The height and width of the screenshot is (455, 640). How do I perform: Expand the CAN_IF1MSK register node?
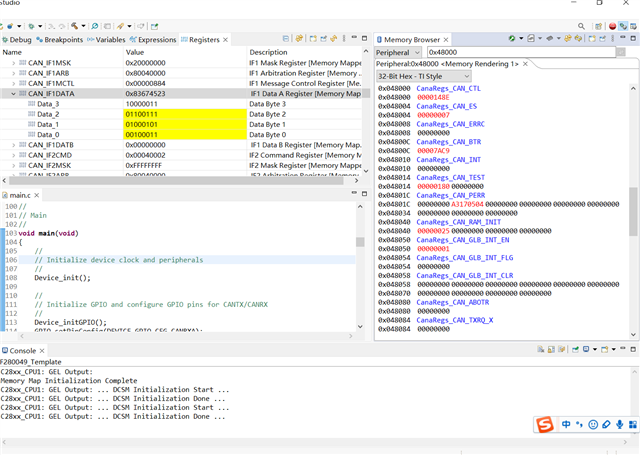13,63
